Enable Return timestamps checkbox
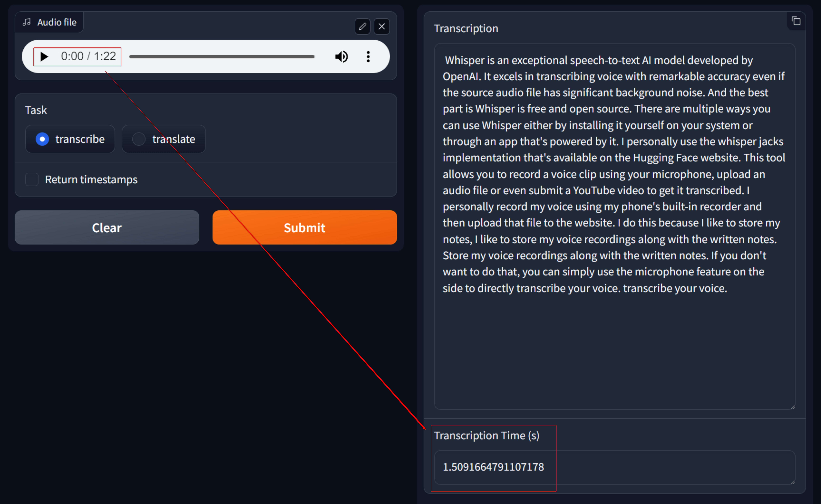The height and width of the screenshot is (504, 821). (x=32, y=179)
